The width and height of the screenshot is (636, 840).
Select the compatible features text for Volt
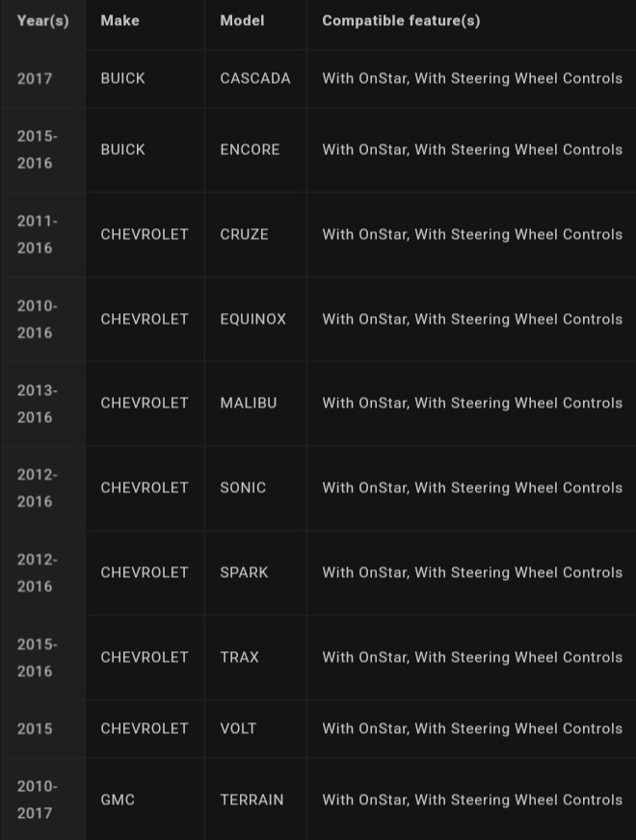click(x=472, y=728)
